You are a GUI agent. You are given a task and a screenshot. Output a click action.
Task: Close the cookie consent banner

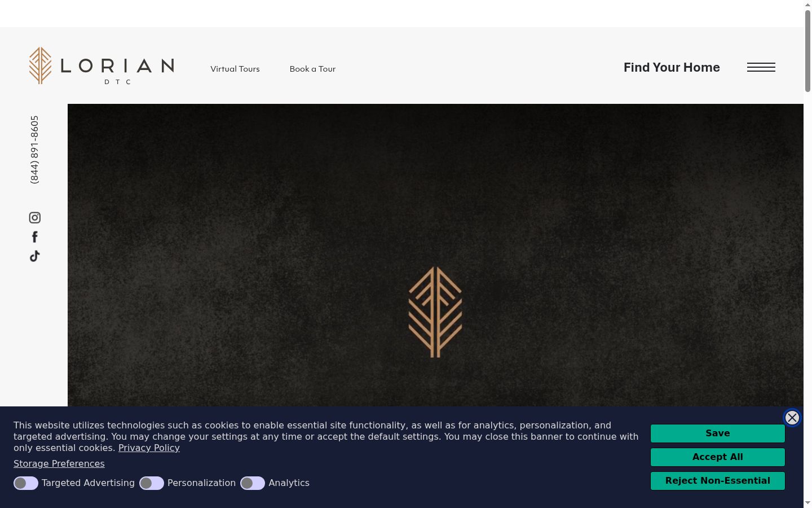[x=792, y=418]
